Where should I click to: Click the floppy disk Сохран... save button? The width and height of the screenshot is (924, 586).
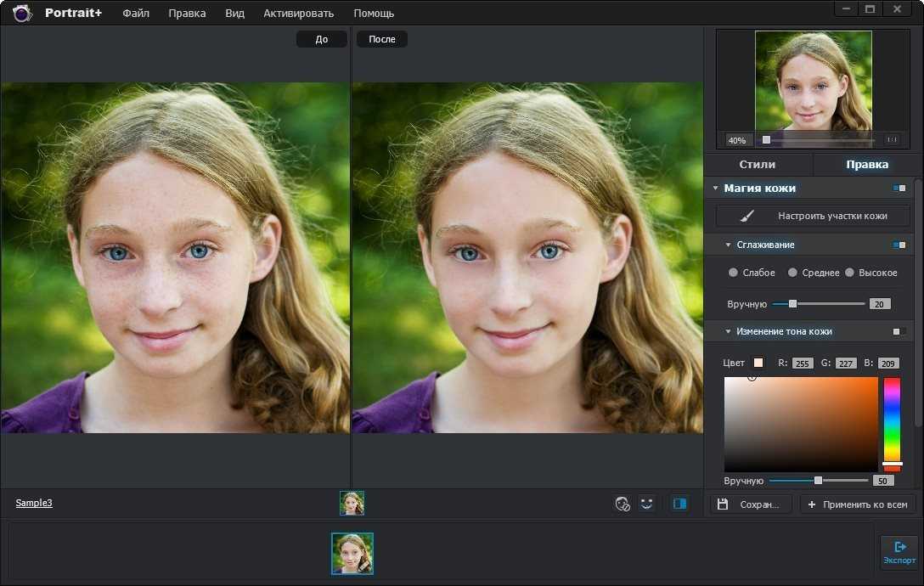[748, 504]
